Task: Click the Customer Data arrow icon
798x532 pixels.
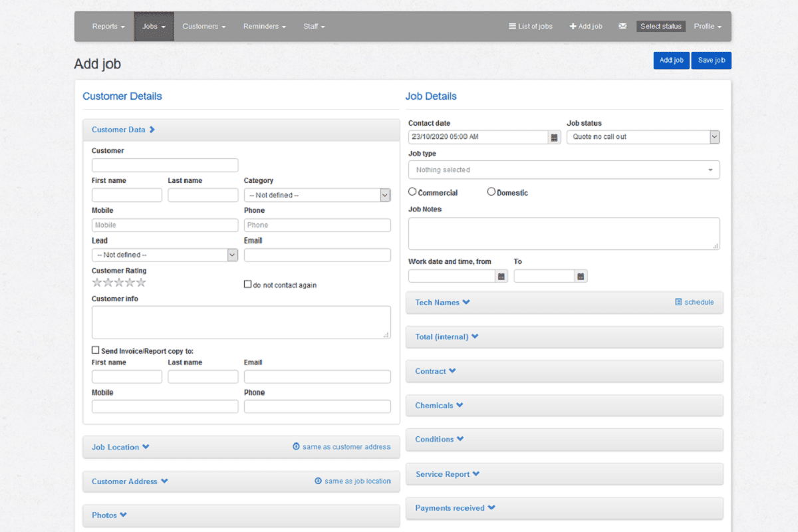Action: click(152, 130)
